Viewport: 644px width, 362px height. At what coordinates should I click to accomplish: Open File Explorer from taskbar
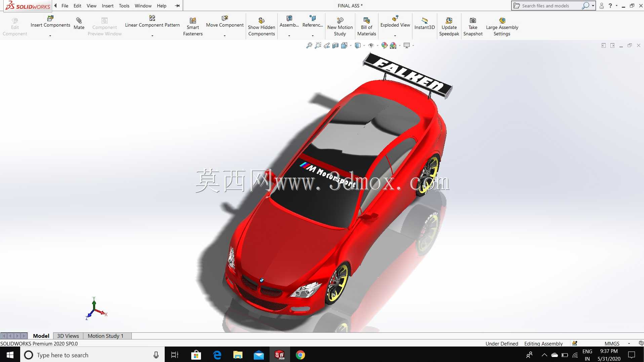[238, 355]
